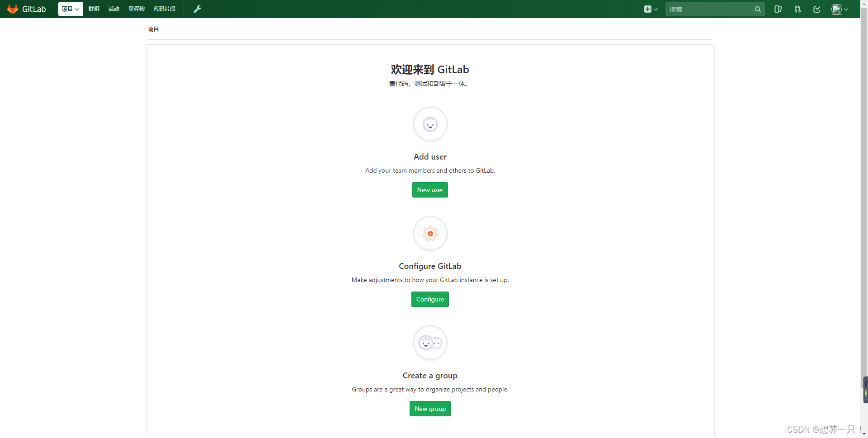Go to 代码片段 in the navbar
868x438 pixels.
(165, 9)
